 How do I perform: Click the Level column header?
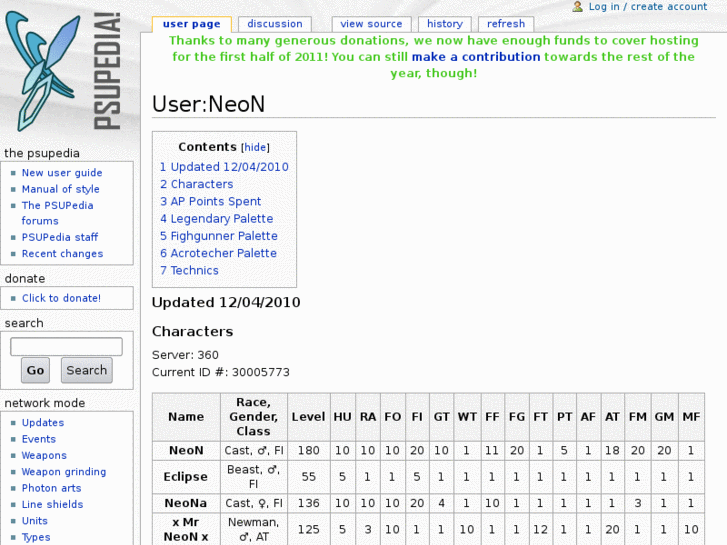(x=309, y=417)
